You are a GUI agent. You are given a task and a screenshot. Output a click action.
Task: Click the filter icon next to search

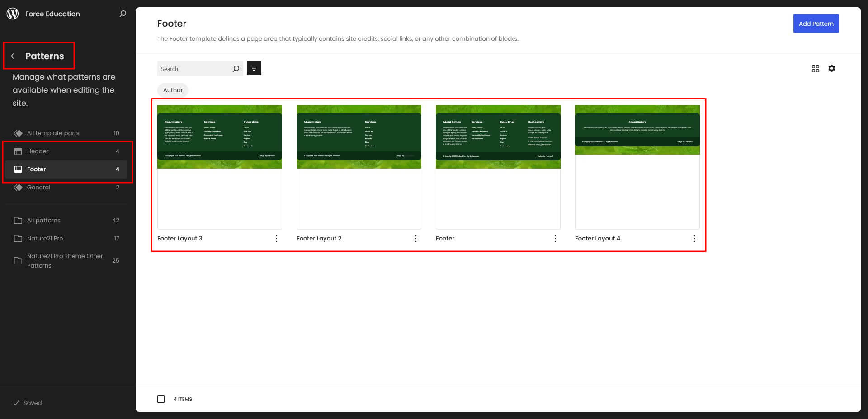(254, 68)
